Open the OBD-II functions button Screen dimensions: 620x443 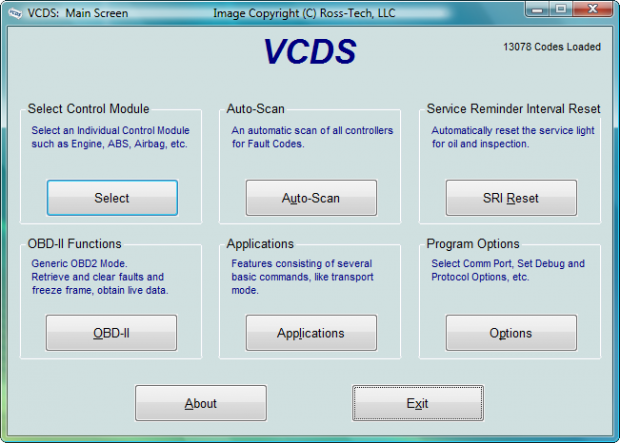pos(112,333)
